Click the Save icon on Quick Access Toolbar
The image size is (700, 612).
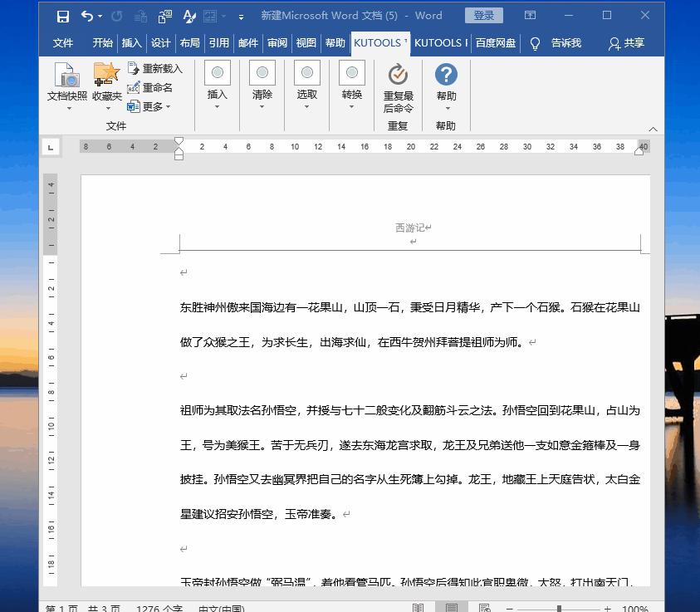coord(61,15)
